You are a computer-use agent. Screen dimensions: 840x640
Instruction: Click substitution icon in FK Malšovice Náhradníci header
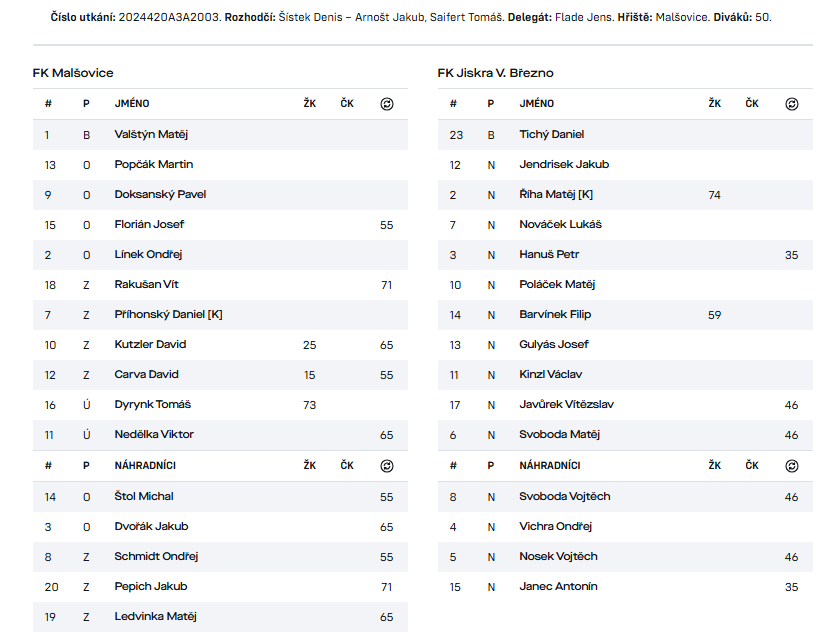[387, 466]
